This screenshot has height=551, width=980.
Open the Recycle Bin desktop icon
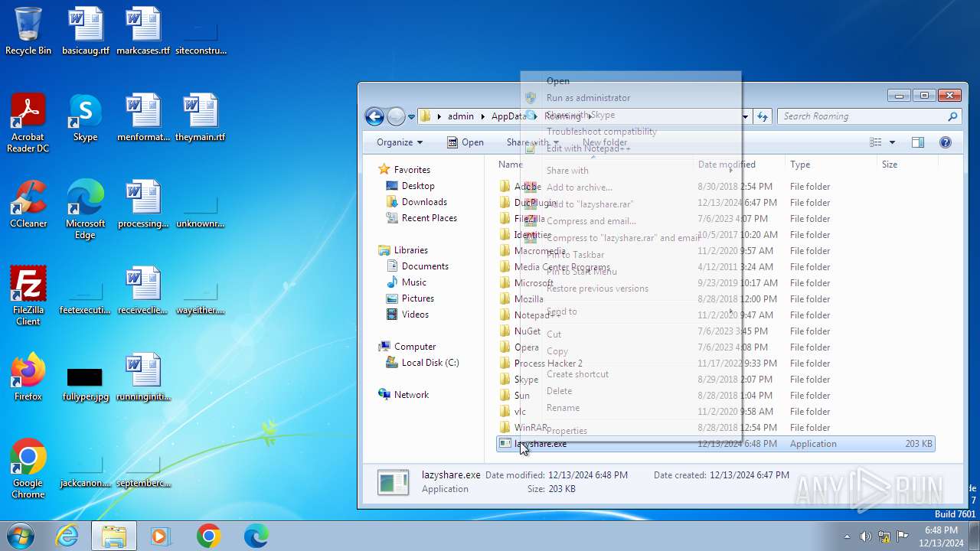click(x=28, y=31)
